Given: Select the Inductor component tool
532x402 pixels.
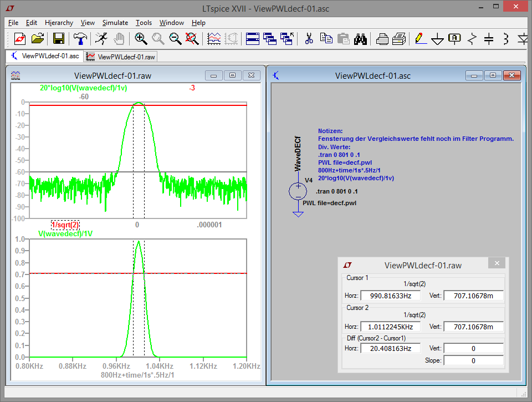Looking at the screenshot, I should (506, 39).
